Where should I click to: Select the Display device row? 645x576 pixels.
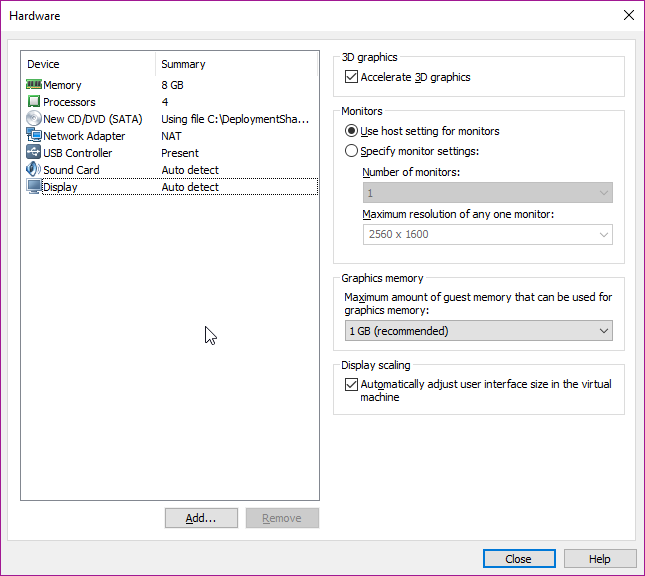tap(171, 187)
